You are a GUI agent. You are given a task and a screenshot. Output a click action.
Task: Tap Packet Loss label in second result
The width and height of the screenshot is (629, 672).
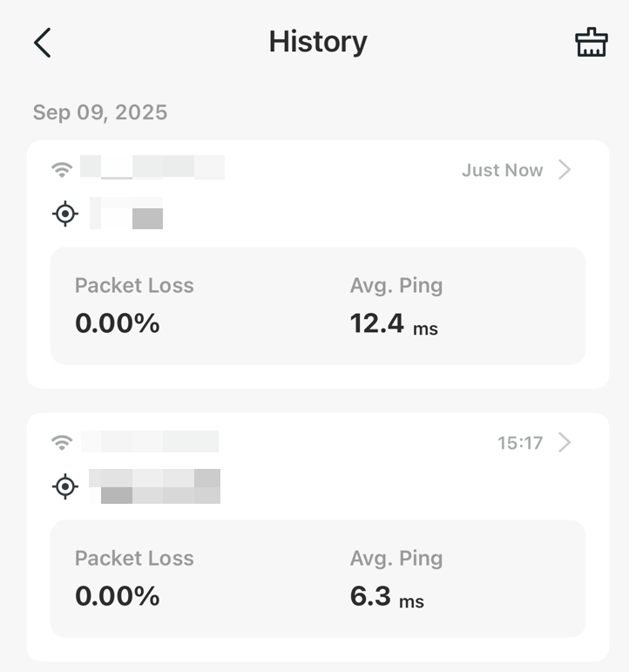click(x=134, y=559)
